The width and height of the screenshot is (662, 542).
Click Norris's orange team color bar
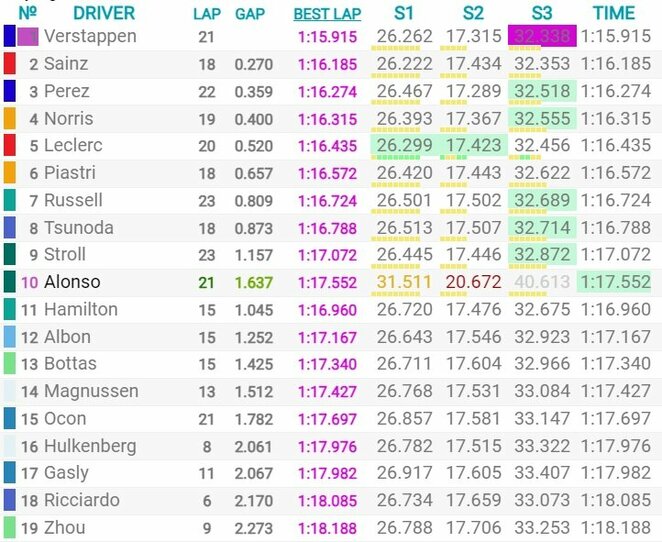(x=9, y=118)
